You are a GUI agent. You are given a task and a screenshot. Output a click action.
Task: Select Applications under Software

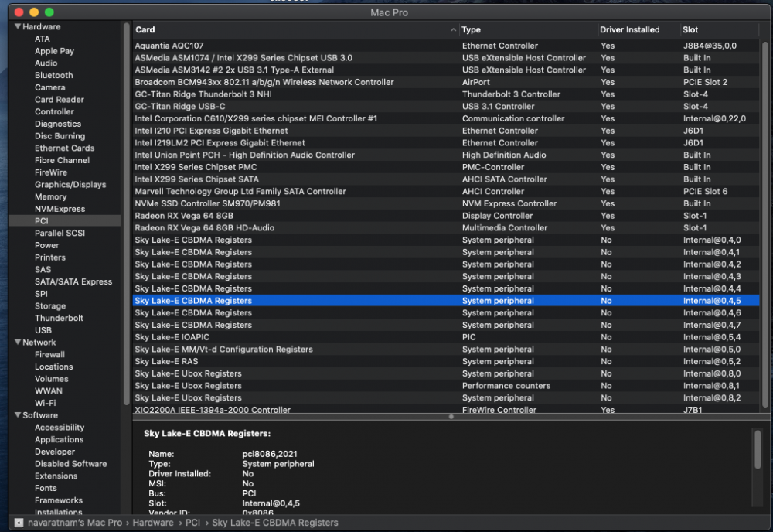point(59,439)
